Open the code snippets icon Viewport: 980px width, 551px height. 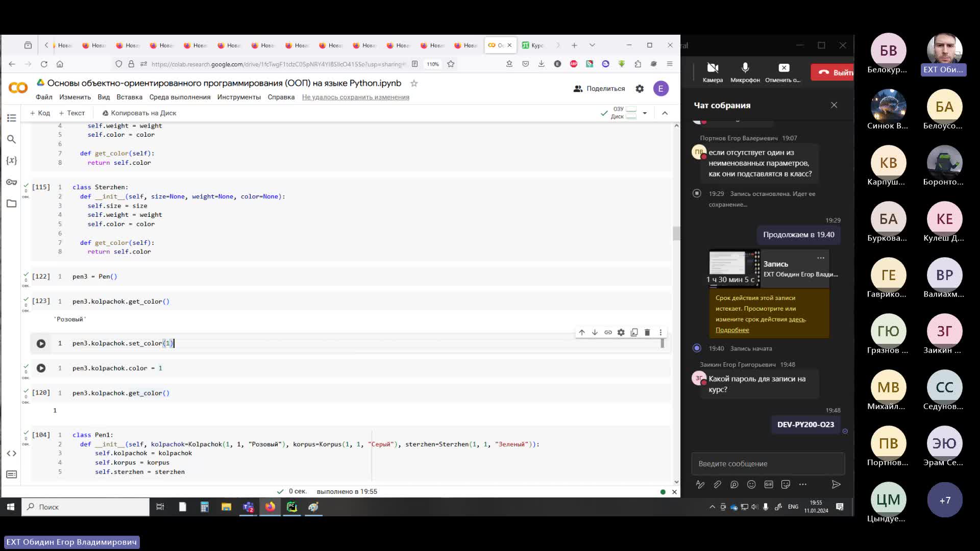pyautogui.click(x=11, y=453)
